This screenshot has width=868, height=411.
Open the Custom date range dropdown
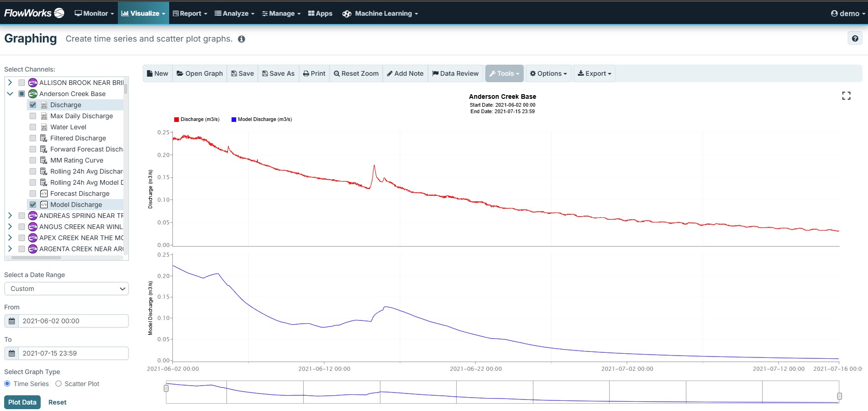point(67,289)
